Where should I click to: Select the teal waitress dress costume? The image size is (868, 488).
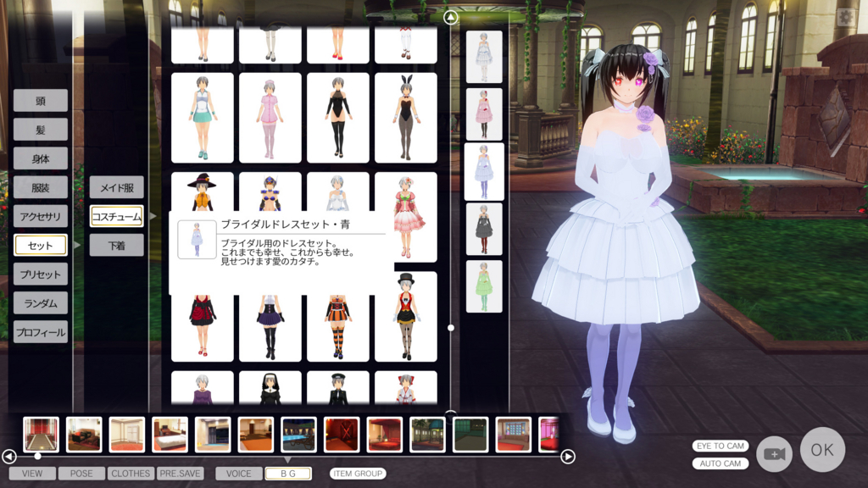click(x=202, y=118)
